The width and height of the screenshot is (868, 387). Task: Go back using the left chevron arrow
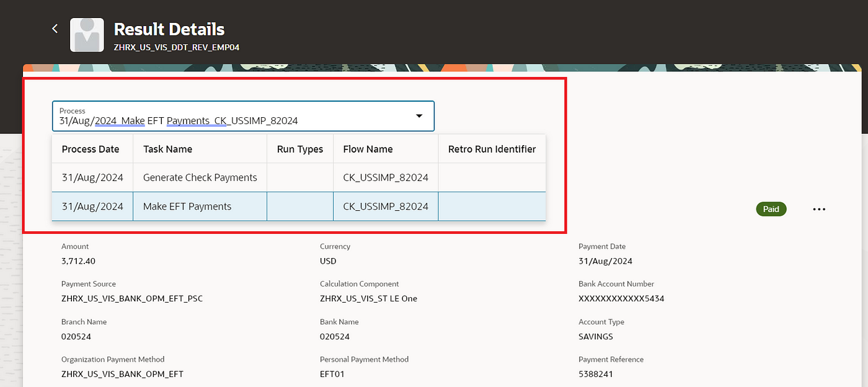[55, 29]
